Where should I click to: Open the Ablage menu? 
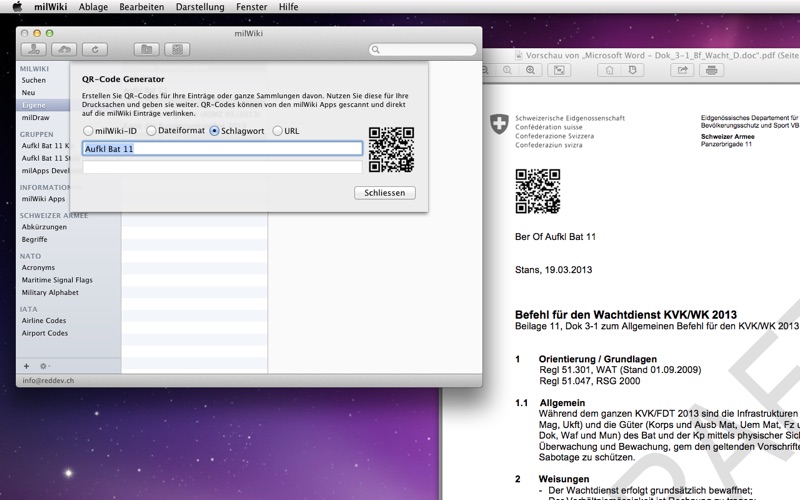pos(93,7)
